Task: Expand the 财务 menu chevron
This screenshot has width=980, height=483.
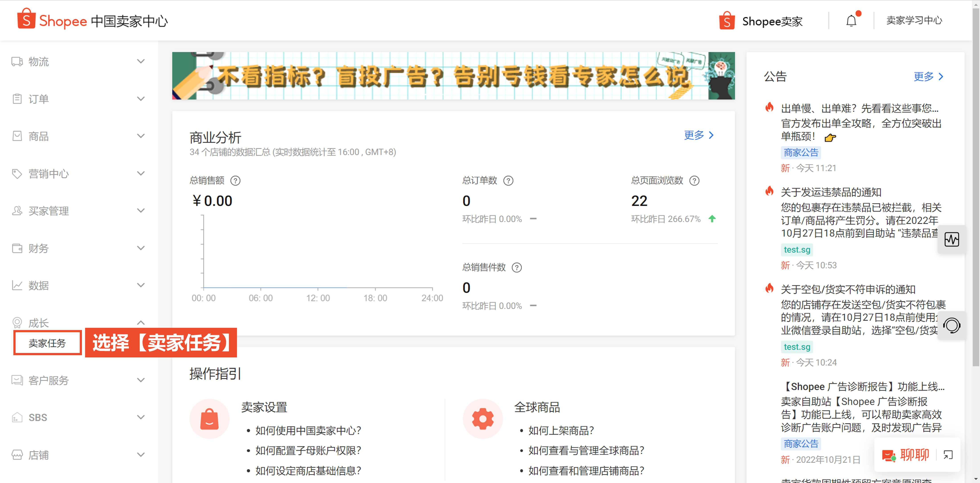Action: click(x=141, y=248)
